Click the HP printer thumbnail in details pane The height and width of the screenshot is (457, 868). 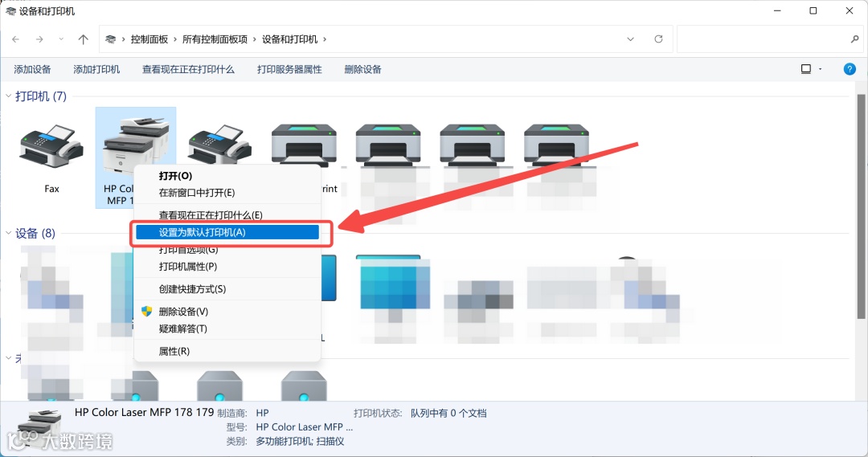tap(40, 427)
